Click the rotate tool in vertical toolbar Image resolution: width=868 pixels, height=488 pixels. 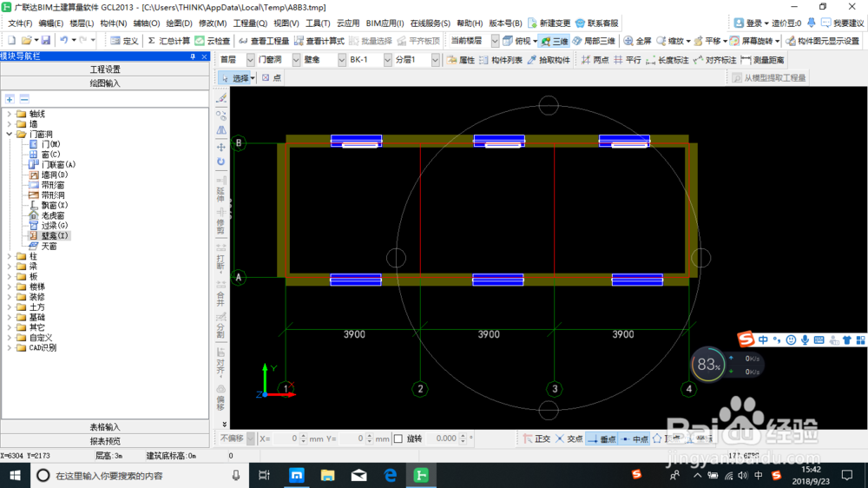pyautogui.click(x=220, y=162)
